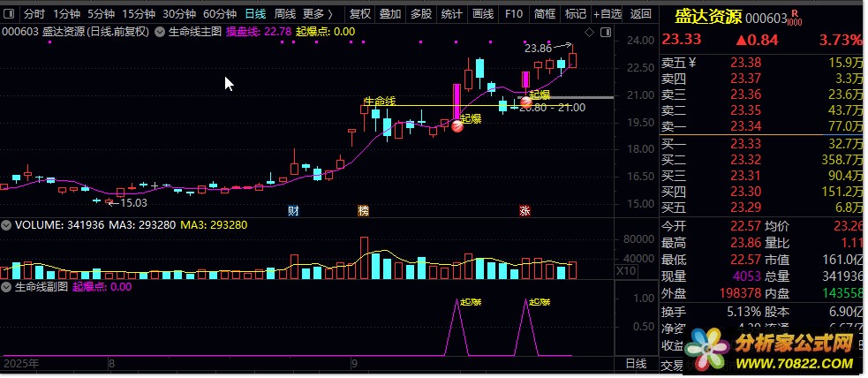Screen dimensions: 868x378
Task: Open the F10 company info
Action: pos(514,13)
